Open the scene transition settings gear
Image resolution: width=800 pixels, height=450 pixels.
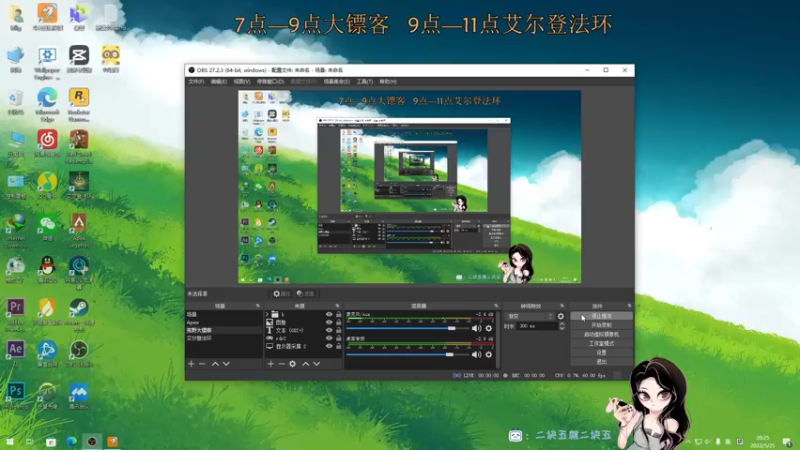click(x=561, y=316)
